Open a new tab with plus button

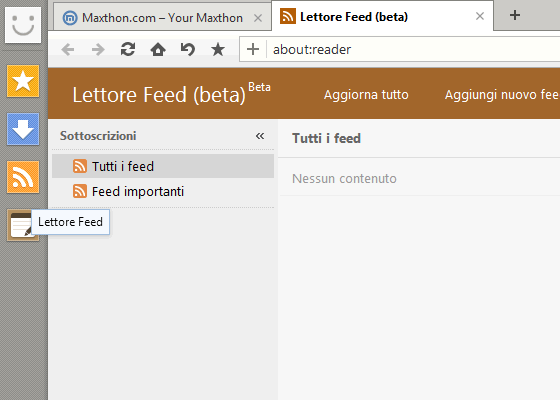[515, 15]
